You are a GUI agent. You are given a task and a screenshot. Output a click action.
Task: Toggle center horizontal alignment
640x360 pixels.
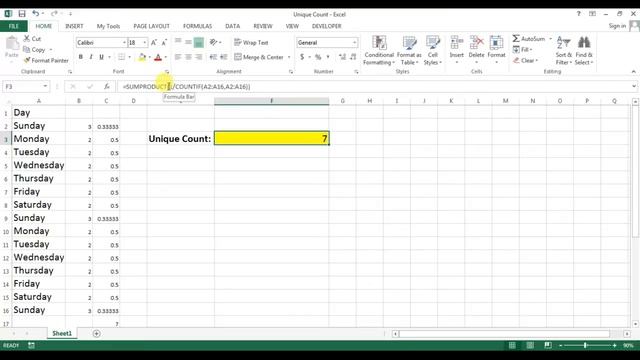tap(188, 57)
